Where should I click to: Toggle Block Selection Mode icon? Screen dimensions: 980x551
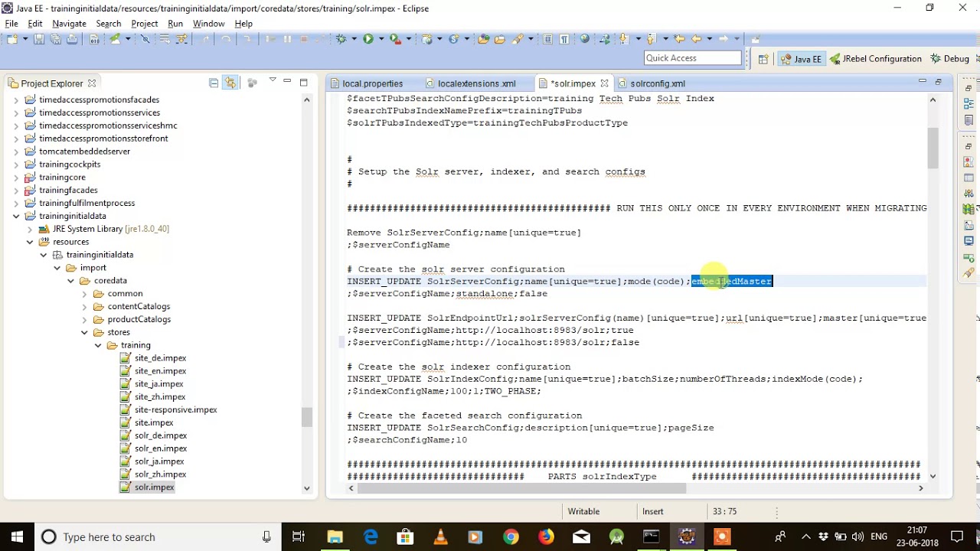pos(547,38)
